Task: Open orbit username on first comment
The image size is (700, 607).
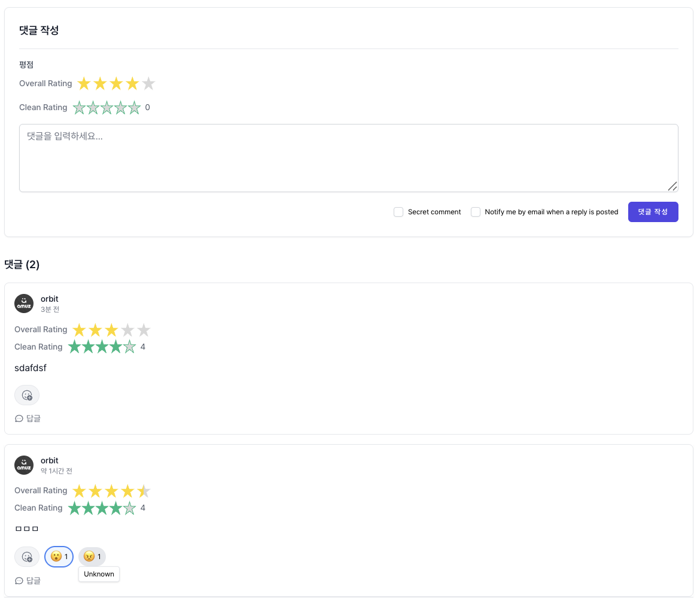Action: [50, 299]
